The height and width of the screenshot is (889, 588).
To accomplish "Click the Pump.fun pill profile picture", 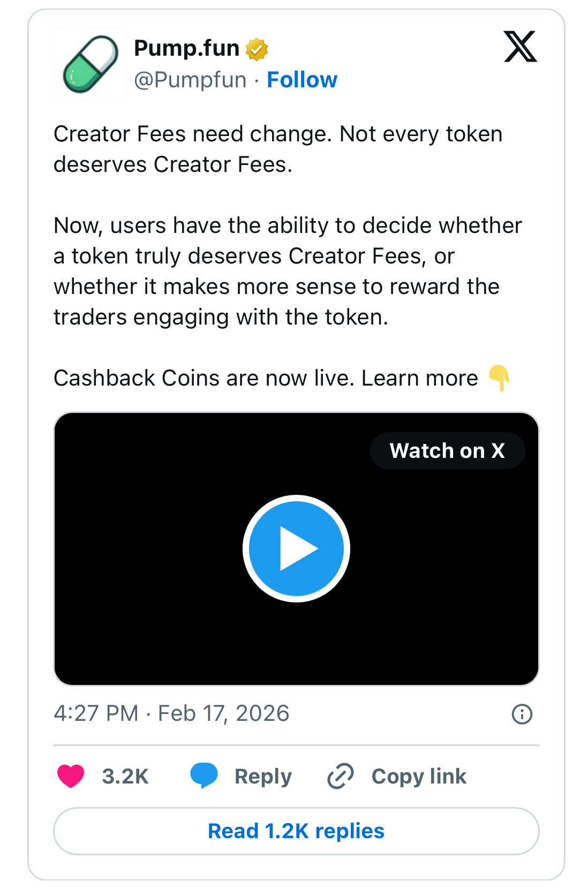I will [x=89, y=64].
